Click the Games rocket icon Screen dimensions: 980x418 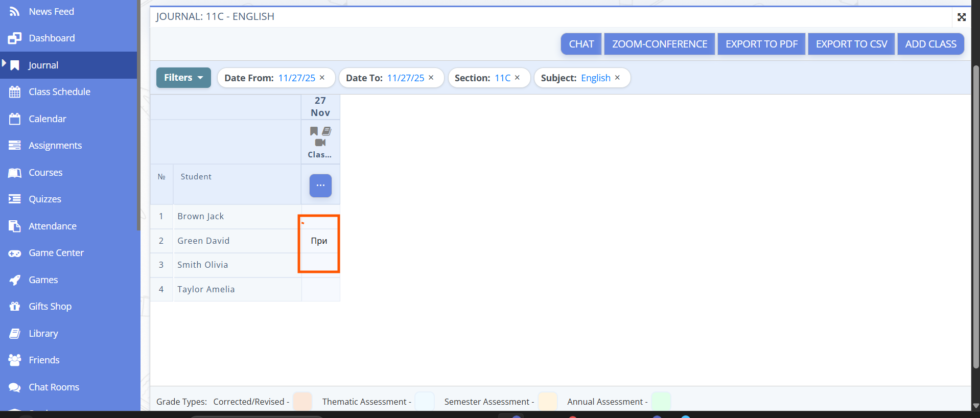pyautogui.click(x=15, y=280)
